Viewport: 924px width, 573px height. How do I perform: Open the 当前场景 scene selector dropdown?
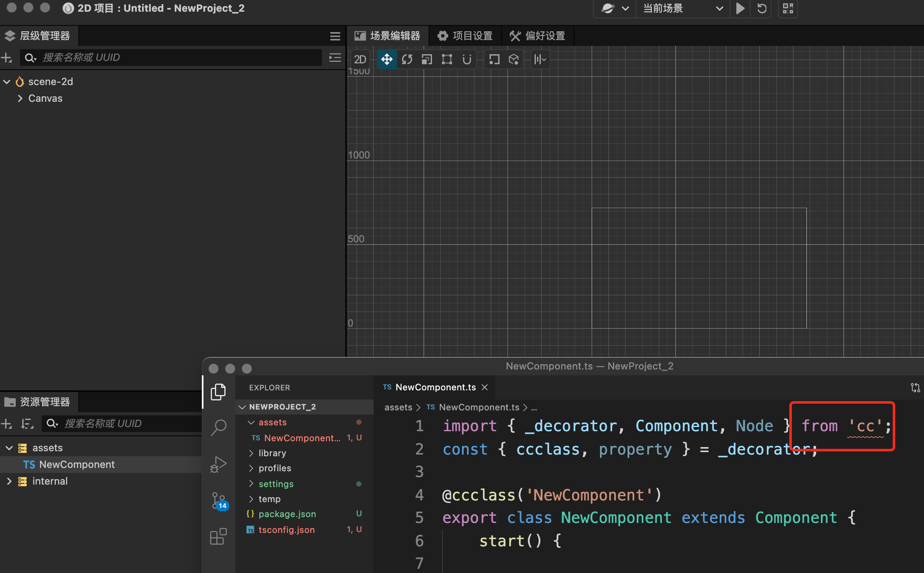[683, 8]
